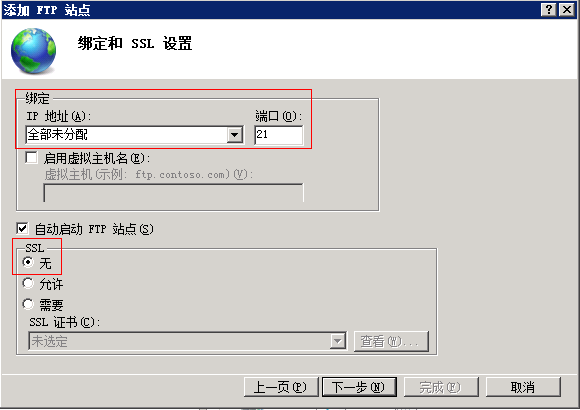The height and width of the screenshot is (410, 580).
Task: Go back with 上一页 button
Action: pos(281,387)
